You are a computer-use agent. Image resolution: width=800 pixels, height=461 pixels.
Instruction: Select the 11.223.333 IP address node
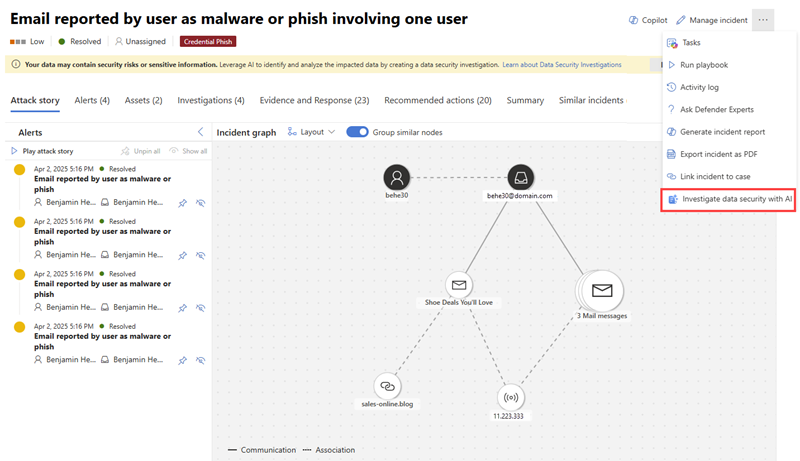click(x=510, y=397)
